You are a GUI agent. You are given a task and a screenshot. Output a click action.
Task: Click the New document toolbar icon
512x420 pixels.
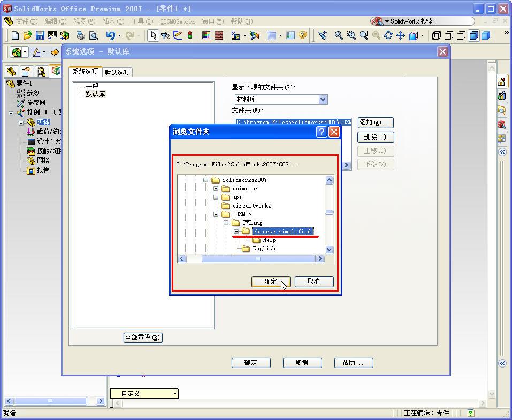tap(14, 35)
